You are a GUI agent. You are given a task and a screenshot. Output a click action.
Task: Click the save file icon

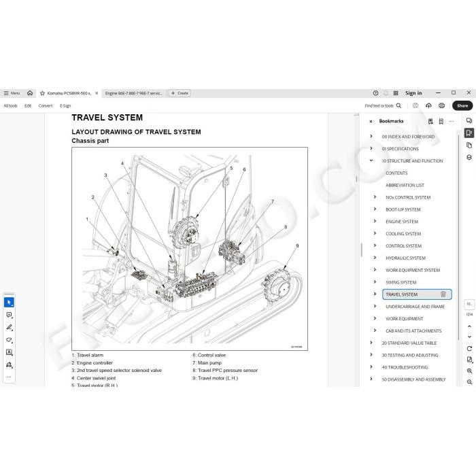pos(415,105)
